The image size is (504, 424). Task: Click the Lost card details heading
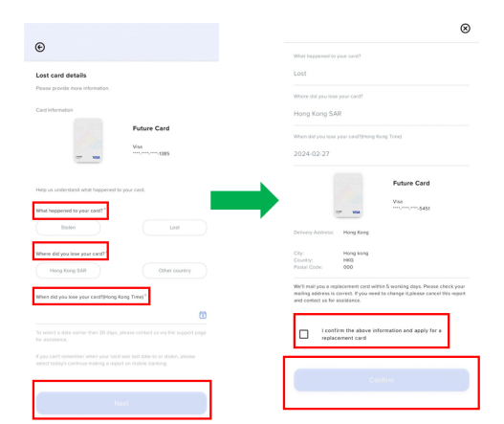pyautogui.click(x=61, y=76)
